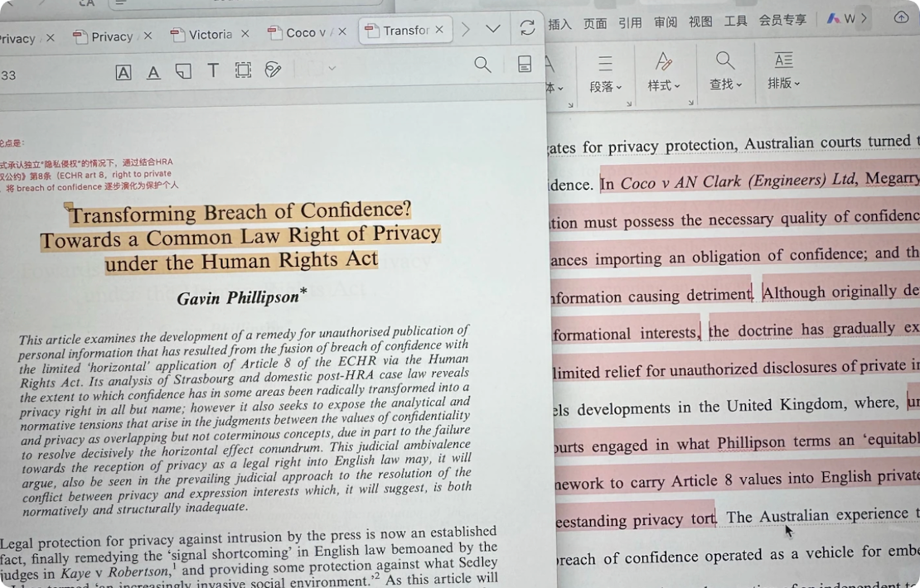Screen dimensions: 920x588
Task: Close the Transfor tab
Action: 439,29
